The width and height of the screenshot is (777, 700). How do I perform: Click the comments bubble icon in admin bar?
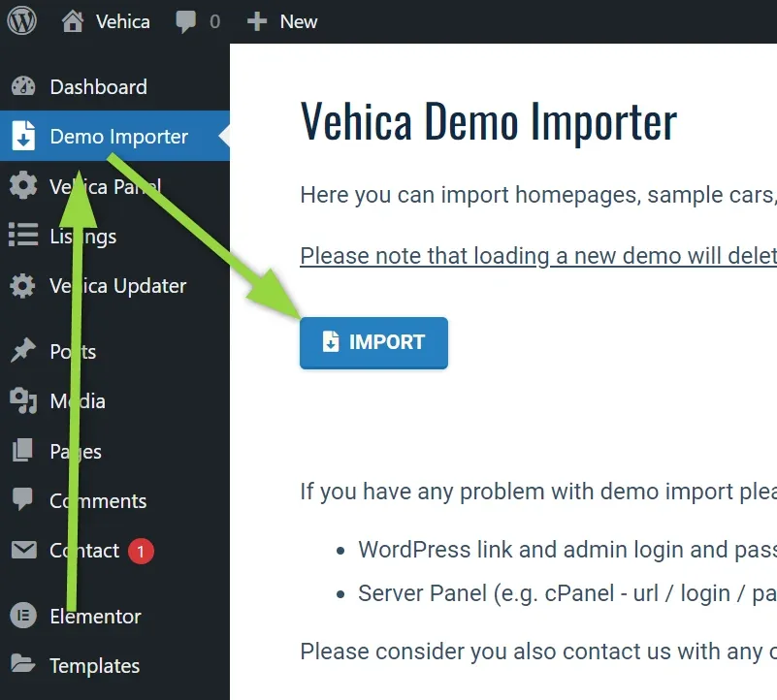(186, 22)
